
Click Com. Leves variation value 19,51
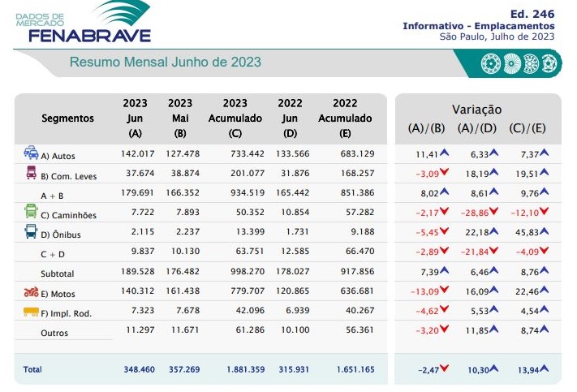coord(527,174)
